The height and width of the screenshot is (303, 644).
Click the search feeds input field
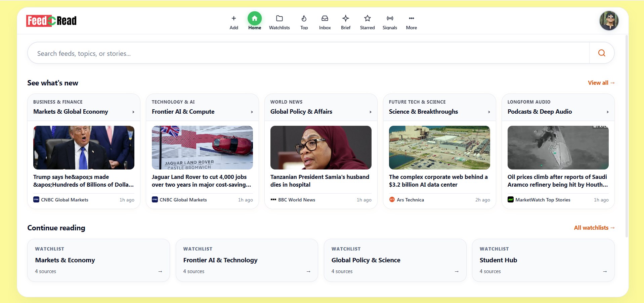point(308,53)
